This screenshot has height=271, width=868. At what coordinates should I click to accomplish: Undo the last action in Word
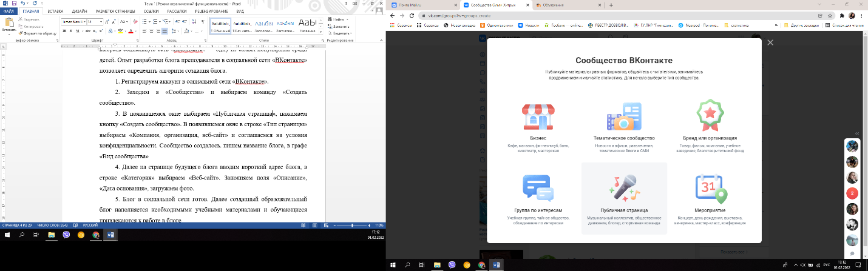(x=23, y=4)
